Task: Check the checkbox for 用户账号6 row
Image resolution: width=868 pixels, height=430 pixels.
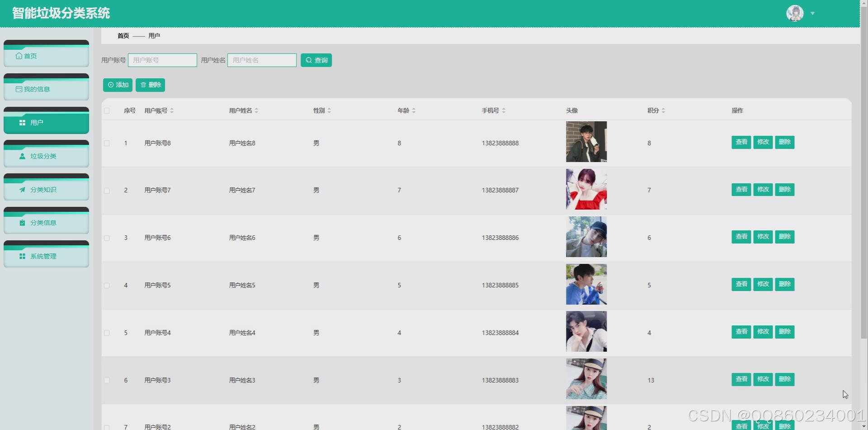Action: [107, 238]
